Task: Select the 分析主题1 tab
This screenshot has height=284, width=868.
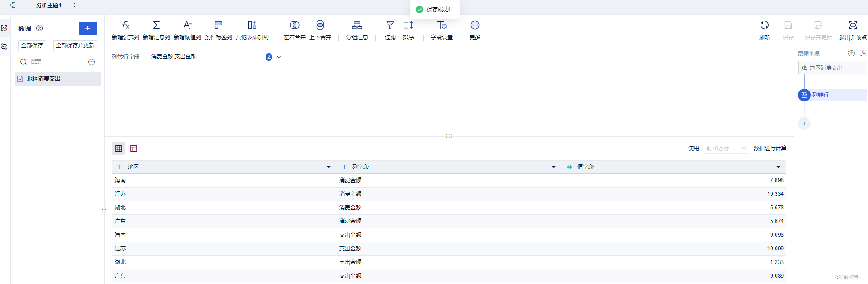Action: tap(49, 5)
